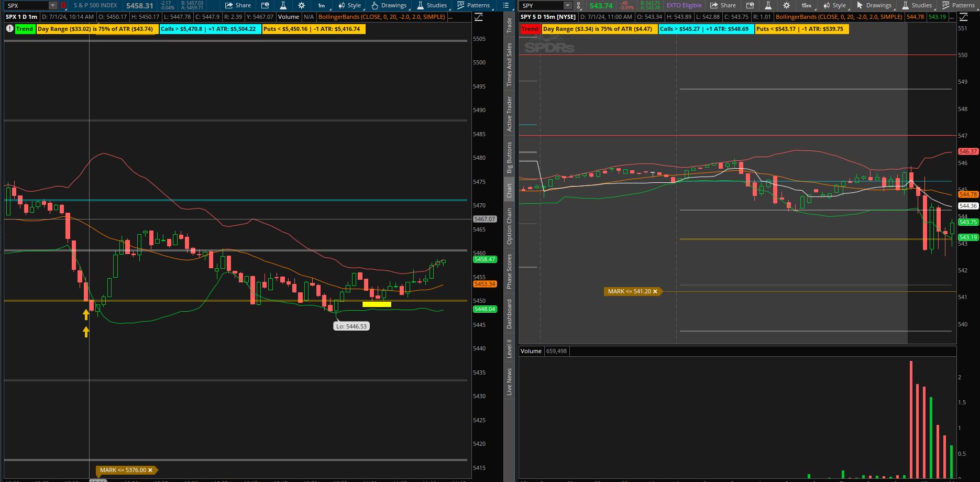Open the Big Buttons sidebar tab
Viewport: 980px width, 482px height.
pos(509,157)
